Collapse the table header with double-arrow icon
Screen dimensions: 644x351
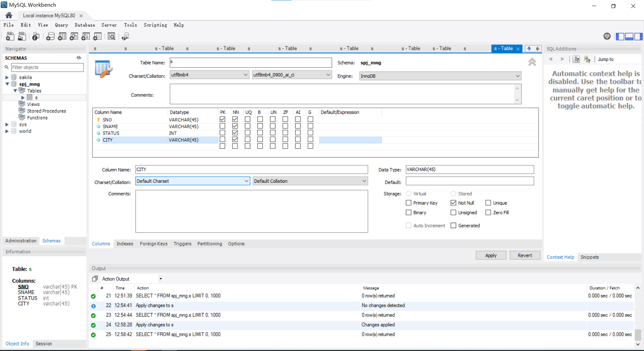click(532, 62)
